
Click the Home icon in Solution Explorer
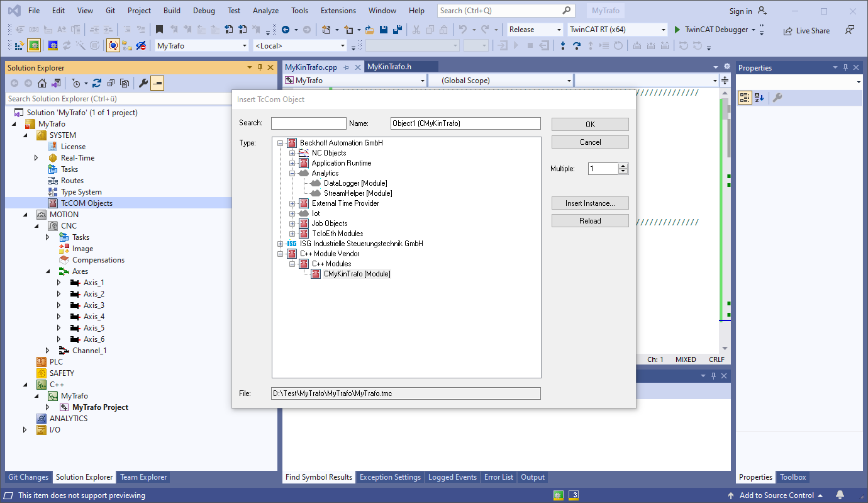pos(42,83)
